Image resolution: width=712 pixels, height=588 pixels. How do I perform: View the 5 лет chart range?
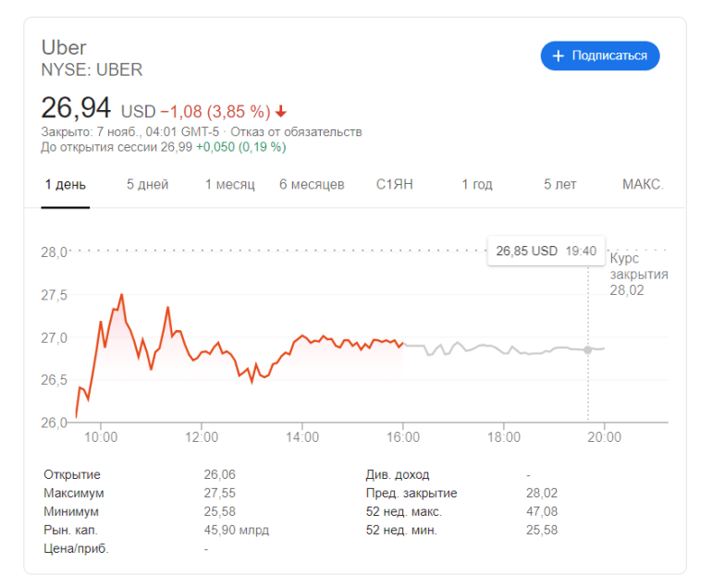click(560, 185)
